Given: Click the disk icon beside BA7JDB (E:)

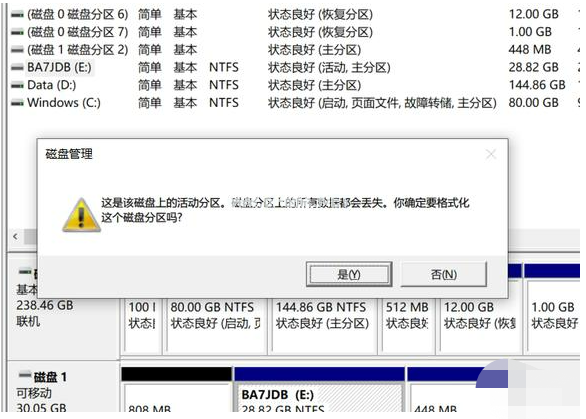Looking at the screenshot, I should pyautogui.click(x=17, y=68).
